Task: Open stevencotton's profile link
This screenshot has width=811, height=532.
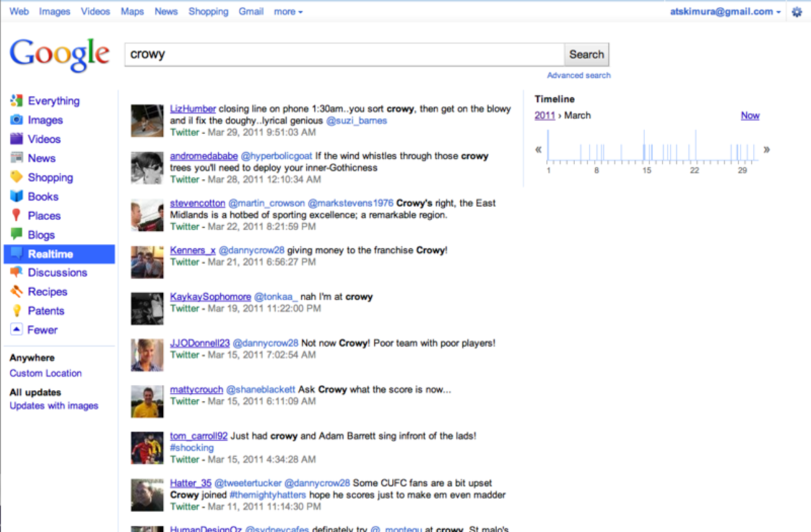Action: tap(198, 203)
